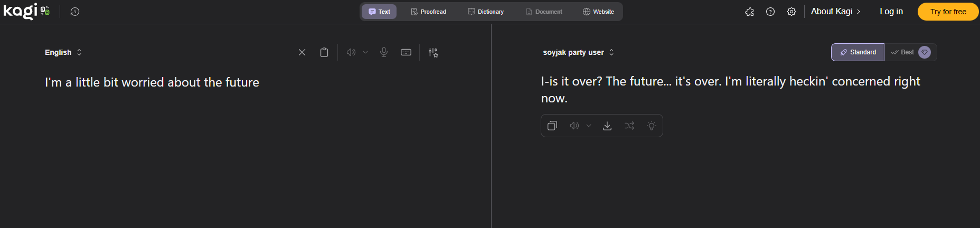The width and height of the screenshot is (980, 228).
Task: Click the Try for free button
Action: tap(948, 12)
